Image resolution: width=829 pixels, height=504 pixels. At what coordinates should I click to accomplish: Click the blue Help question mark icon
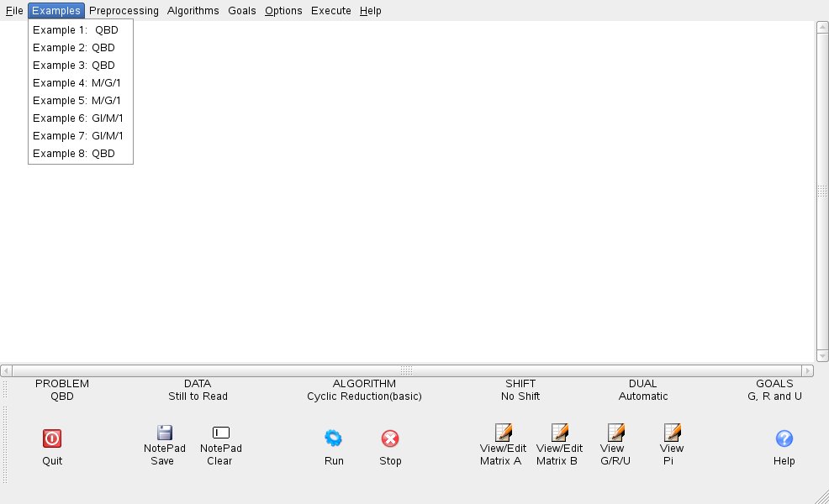784,438
